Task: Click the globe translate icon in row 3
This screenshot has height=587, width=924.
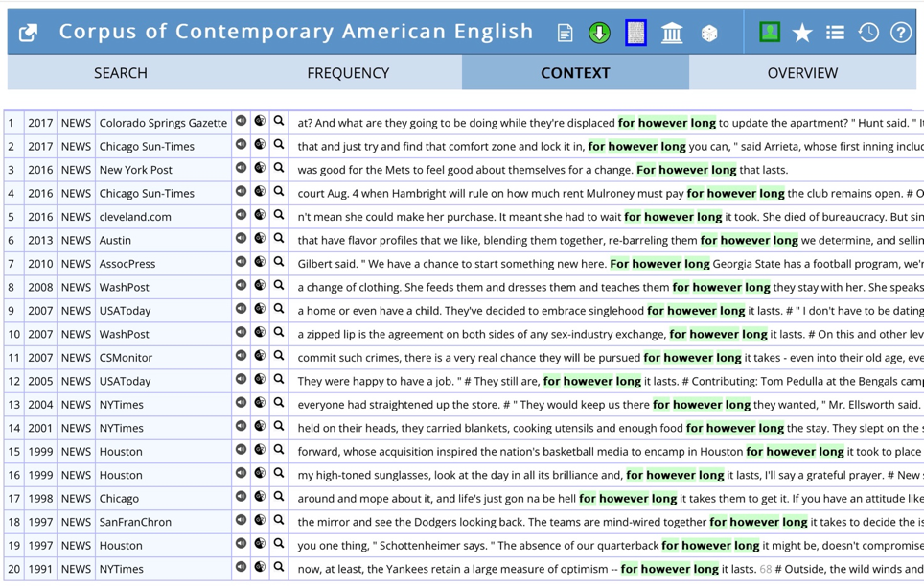Action: point(260,168)
